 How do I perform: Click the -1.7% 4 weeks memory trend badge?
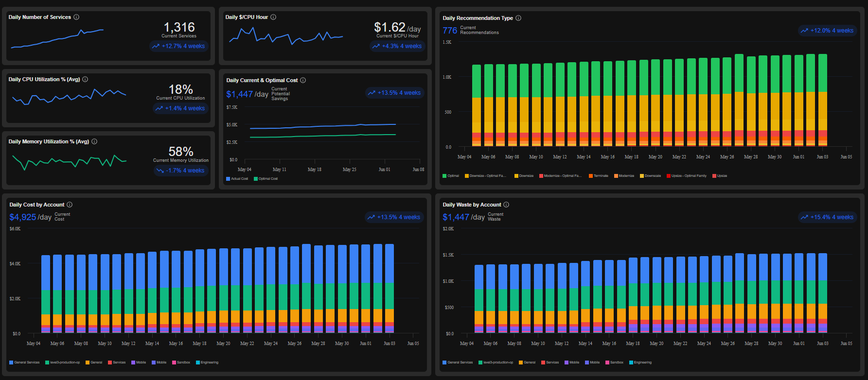point(181,171)
